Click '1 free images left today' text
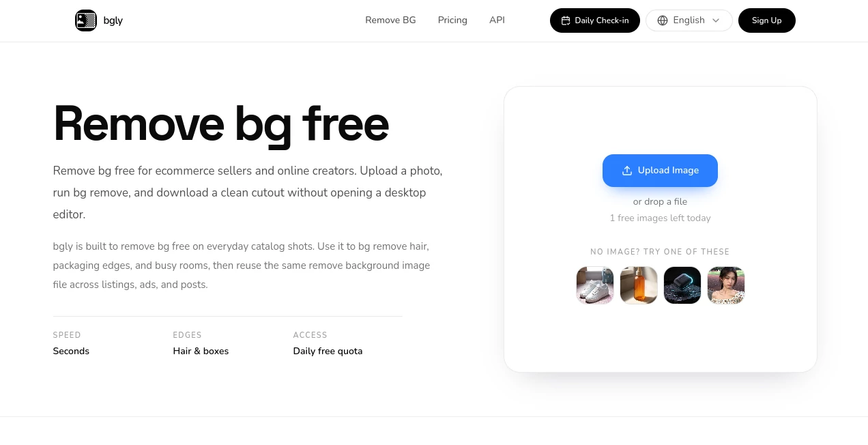 point(660,218)
